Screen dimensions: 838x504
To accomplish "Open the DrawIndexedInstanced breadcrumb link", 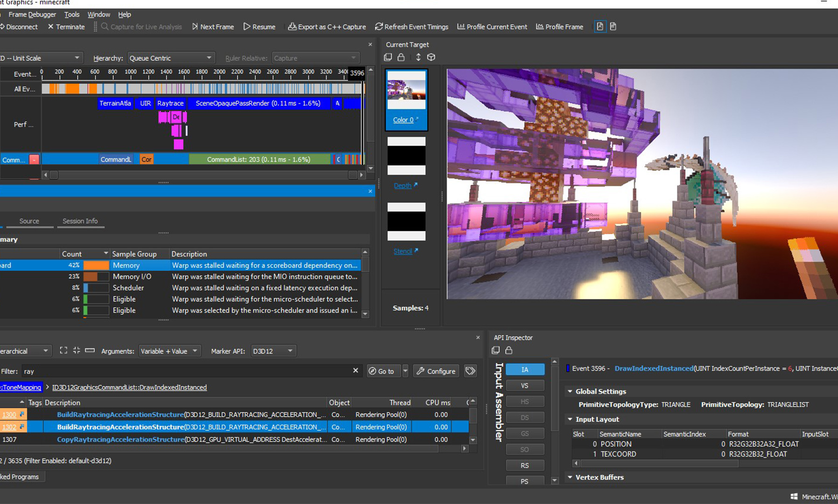I will (129, 387).
